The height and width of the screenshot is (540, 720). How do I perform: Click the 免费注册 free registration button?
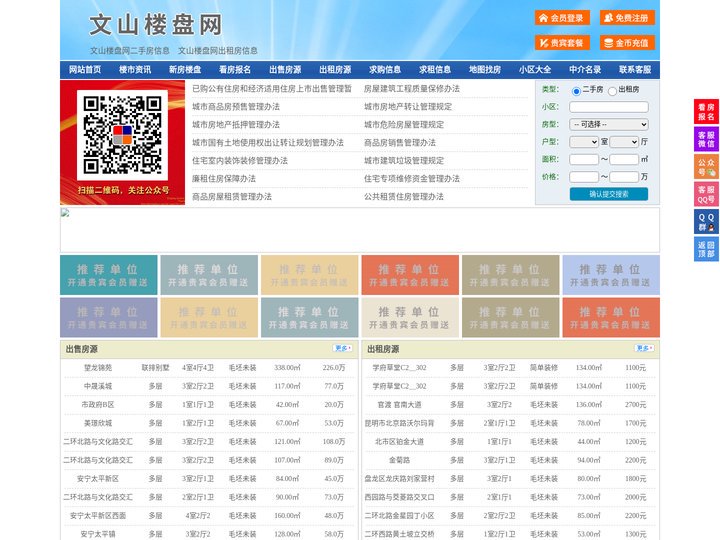tap(627, 18)
